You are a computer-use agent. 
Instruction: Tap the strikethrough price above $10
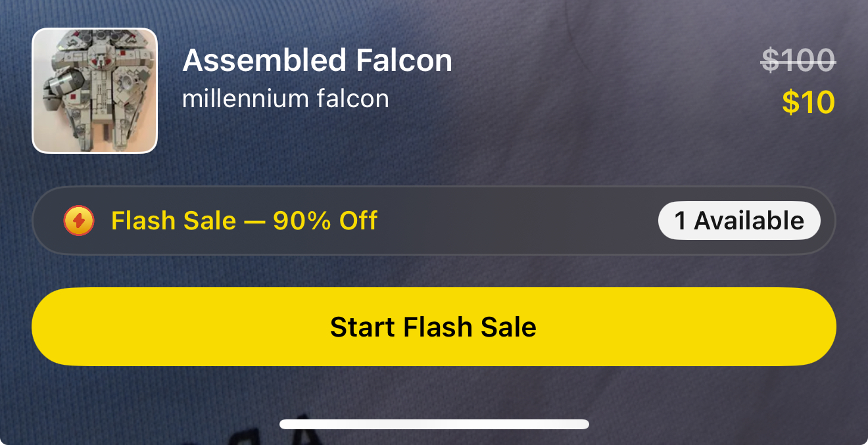[798, 61]
